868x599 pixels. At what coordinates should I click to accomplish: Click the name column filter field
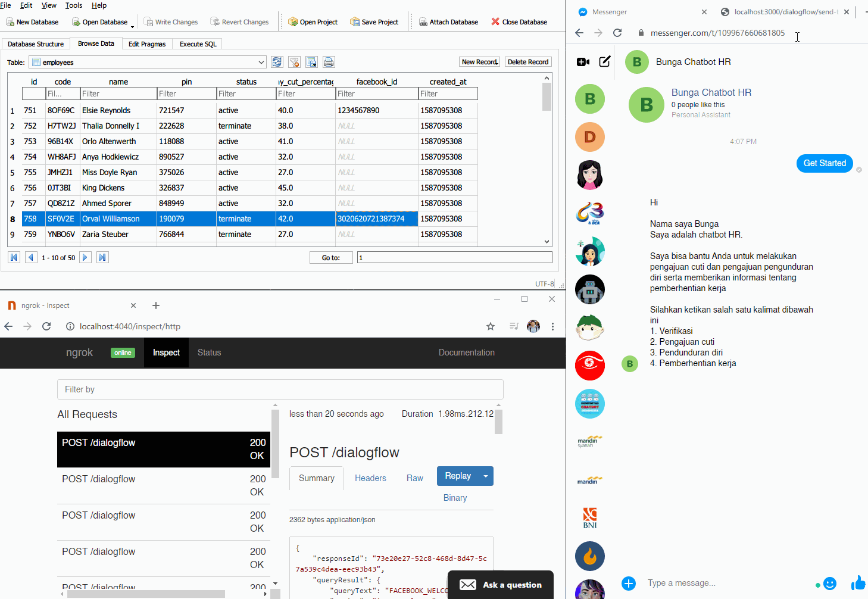click(118, 93)
